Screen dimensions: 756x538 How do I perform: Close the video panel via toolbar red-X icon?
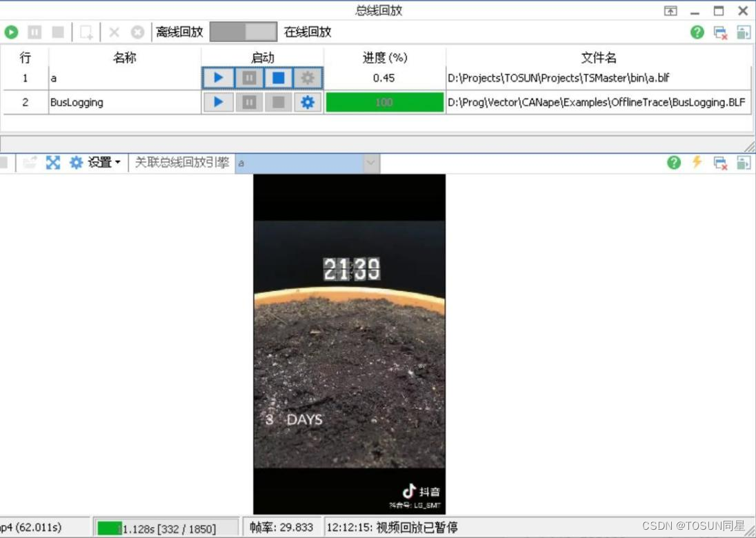pyautogui.click(x=720, y=163)
